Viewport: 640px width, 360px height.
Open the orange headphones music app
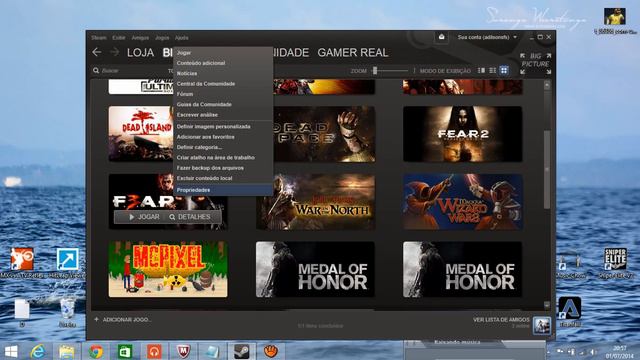pyautogui.click(x=154, y=351)
